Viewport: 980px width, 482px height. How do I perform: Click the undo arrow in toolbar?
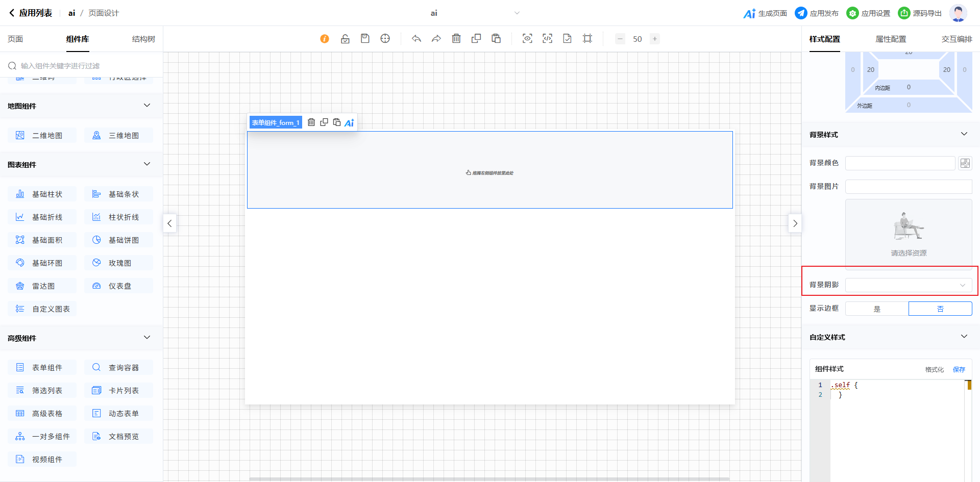416,39
